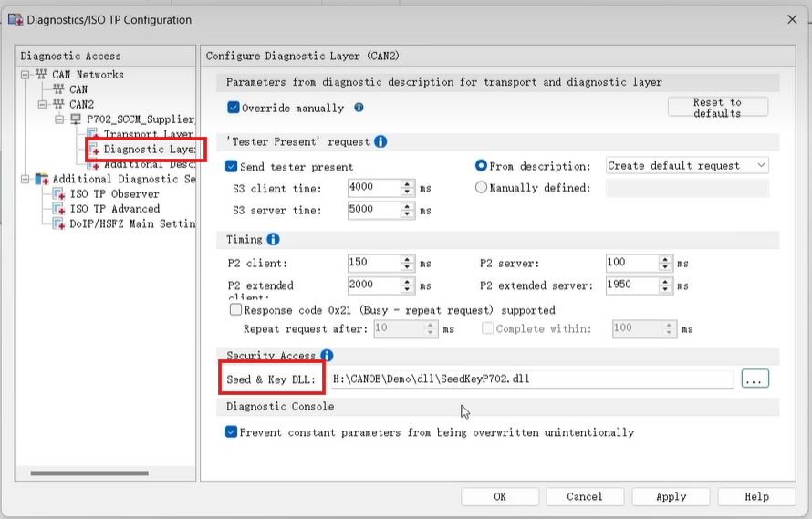Click the DoIP/HSFZ Main Settings page icon
Viewport: 812px width, 519px height.
[x=59, y=223]
